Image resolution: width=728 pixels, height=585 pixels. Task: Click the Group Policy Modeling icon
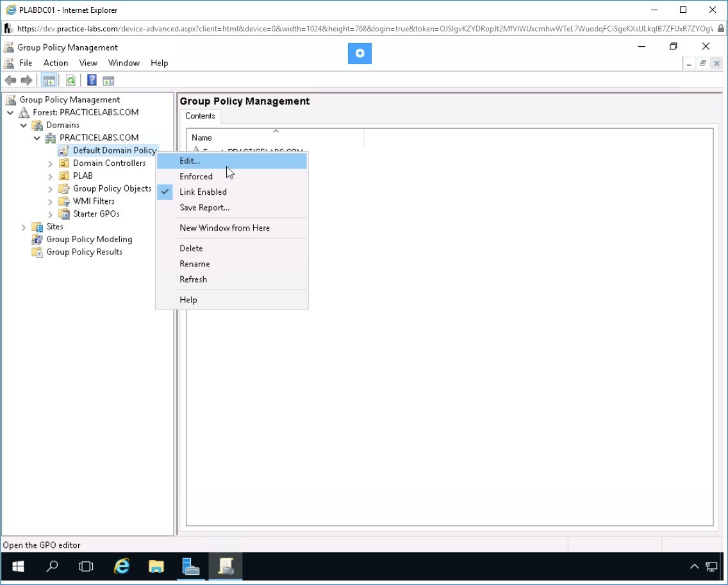[x=37, y=239]
